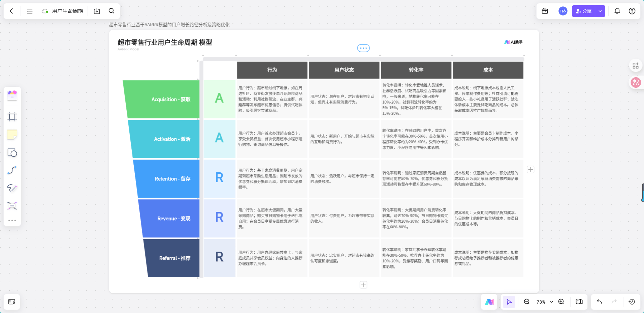Undo the last action

click(x=599, y=302)
